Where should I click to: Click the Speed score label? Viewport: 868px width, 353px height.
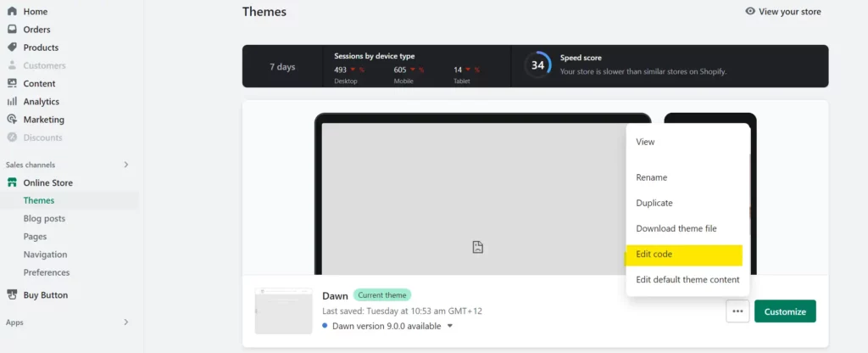(581, 58)
